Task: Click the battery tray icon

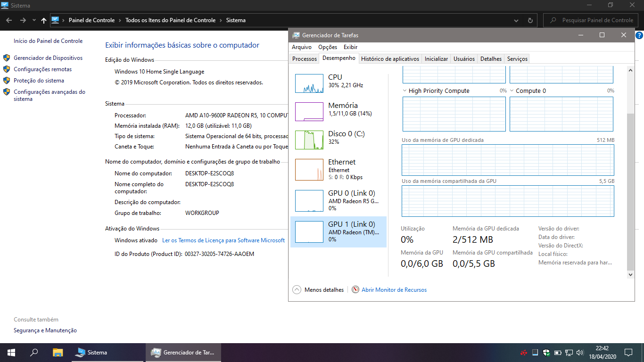Action: pos(558,353)
